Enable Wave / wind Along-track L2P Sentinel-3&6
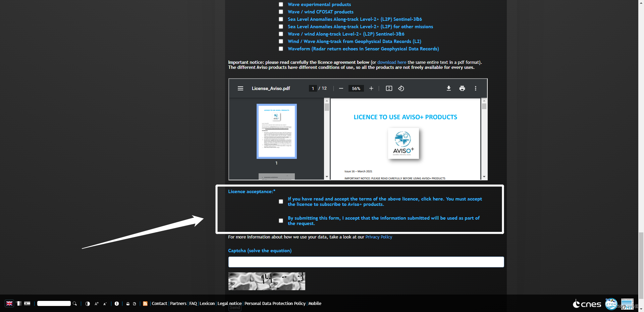 [x=281, y=34]
